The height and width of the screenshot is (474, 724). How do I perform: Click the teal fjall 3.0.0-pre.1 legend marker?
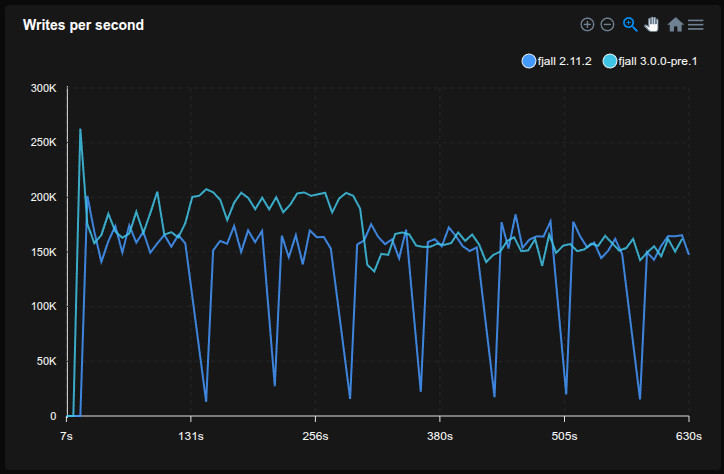610,62
